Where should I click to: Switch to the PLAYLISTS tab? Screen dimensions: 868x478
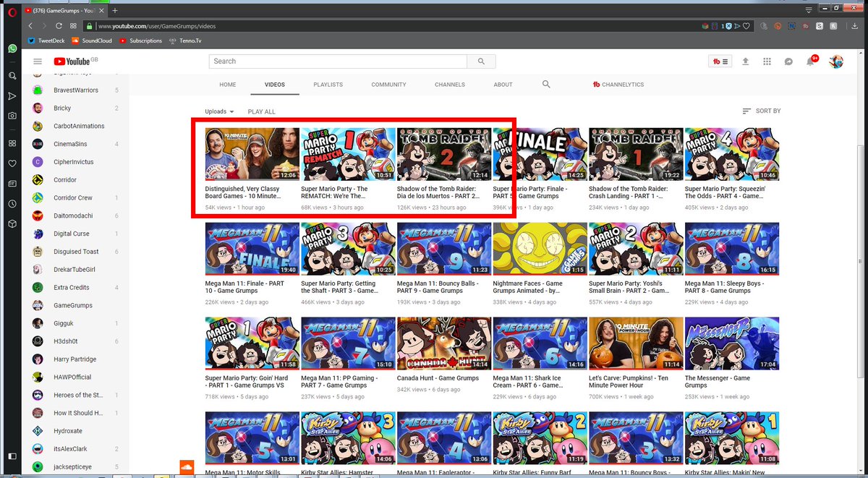(328, 85)
